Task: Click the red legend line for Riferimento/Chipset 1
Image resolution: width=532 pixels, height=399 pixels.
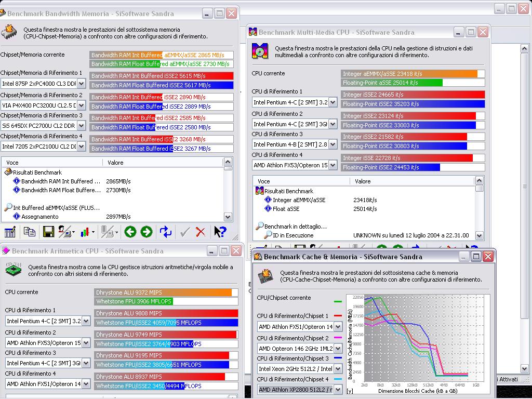Action: [338, 316]
